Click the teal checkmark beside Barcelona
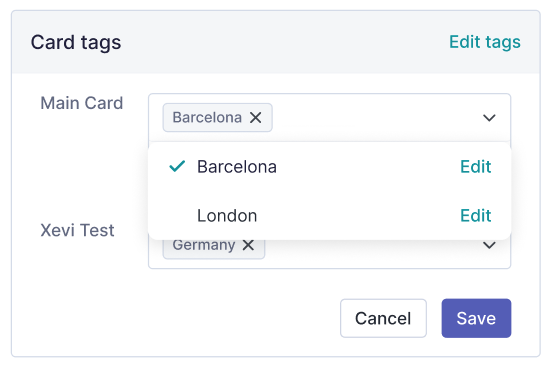This screenshot has width=544, height=366. tap(177, 167)
